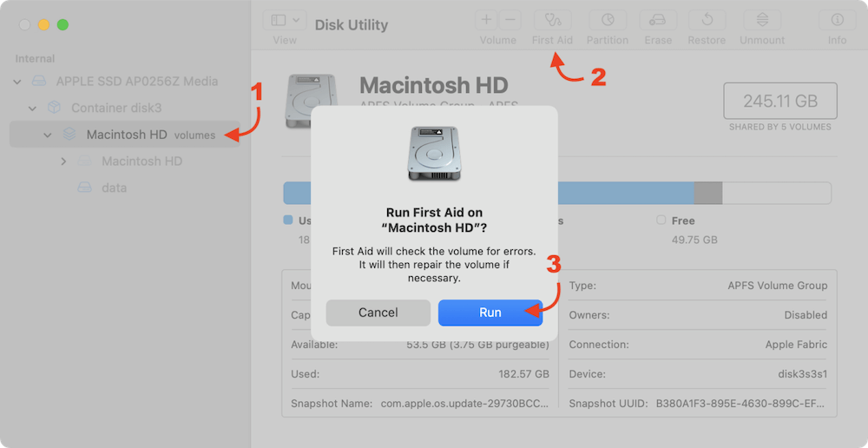This screenshot has width=868, height=448.
Task: Click the Free legend swatch
Action: click(x=661, y=220)
